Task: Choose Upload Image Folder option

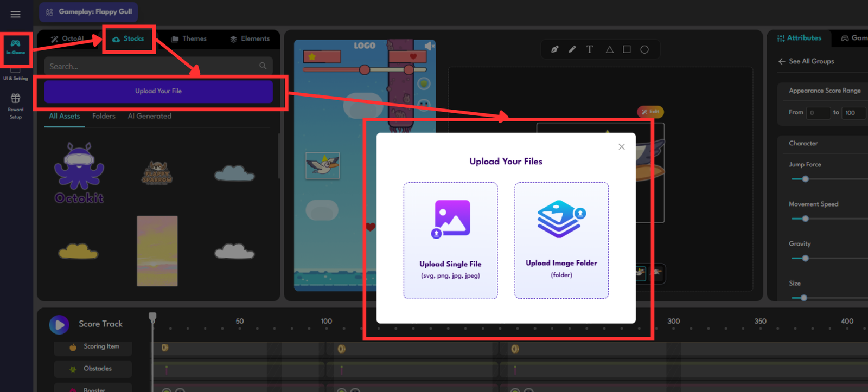Action: (561, 240)
